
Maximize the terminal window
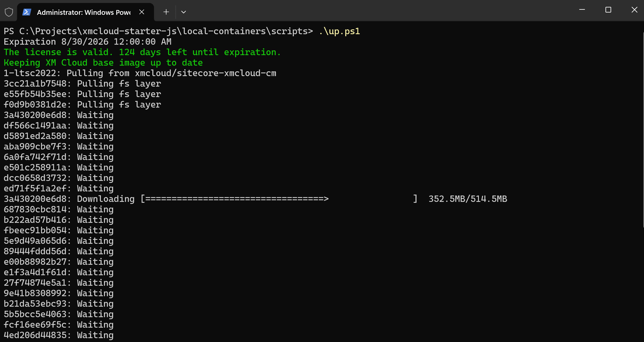(608, 10)
